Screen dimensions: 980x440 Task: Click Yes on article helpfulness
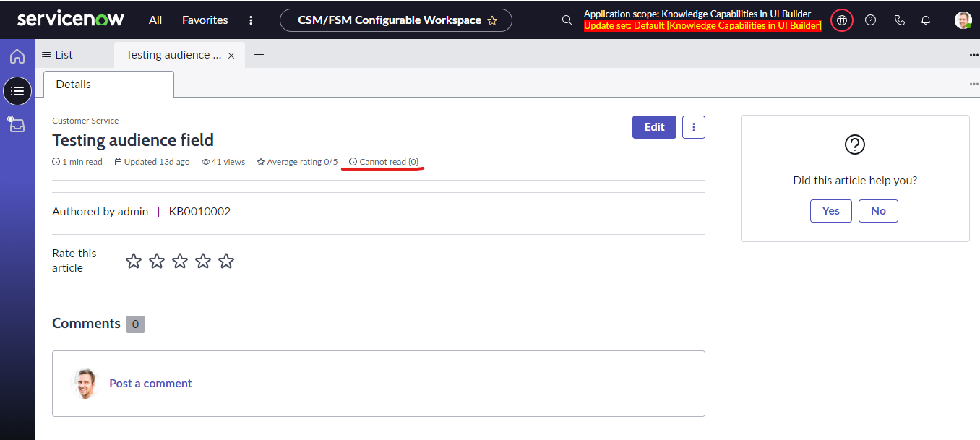point(831,211)
